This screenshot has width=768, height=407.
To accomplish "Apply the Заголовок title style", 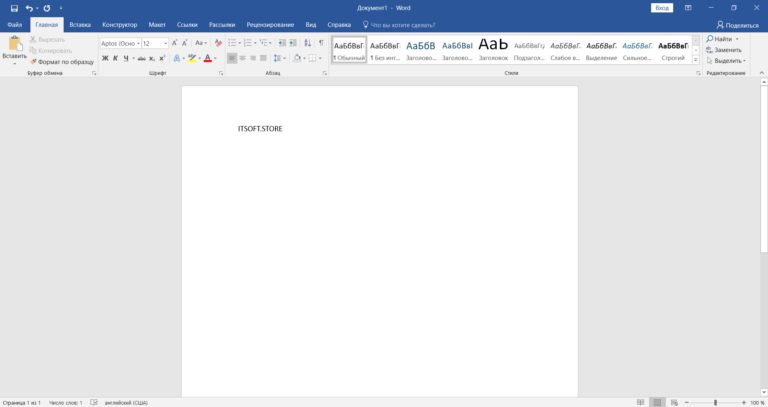I will tap(493, 49).
